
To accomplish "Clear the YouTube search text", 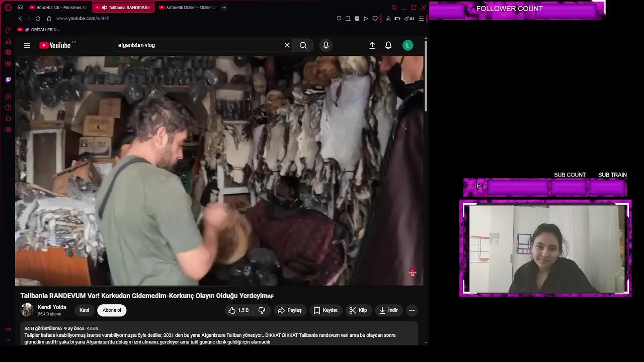I will tap(287, 45).
